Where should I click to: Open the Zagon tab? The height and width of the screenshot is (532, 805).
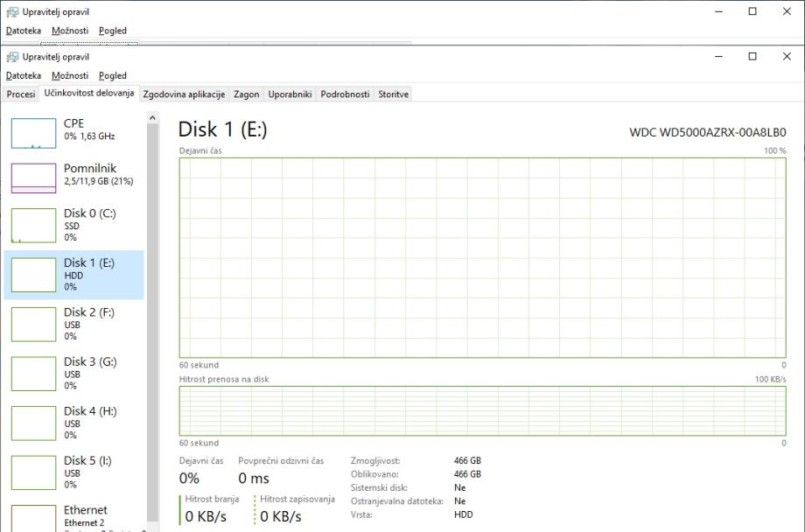[x=247, y=94]
